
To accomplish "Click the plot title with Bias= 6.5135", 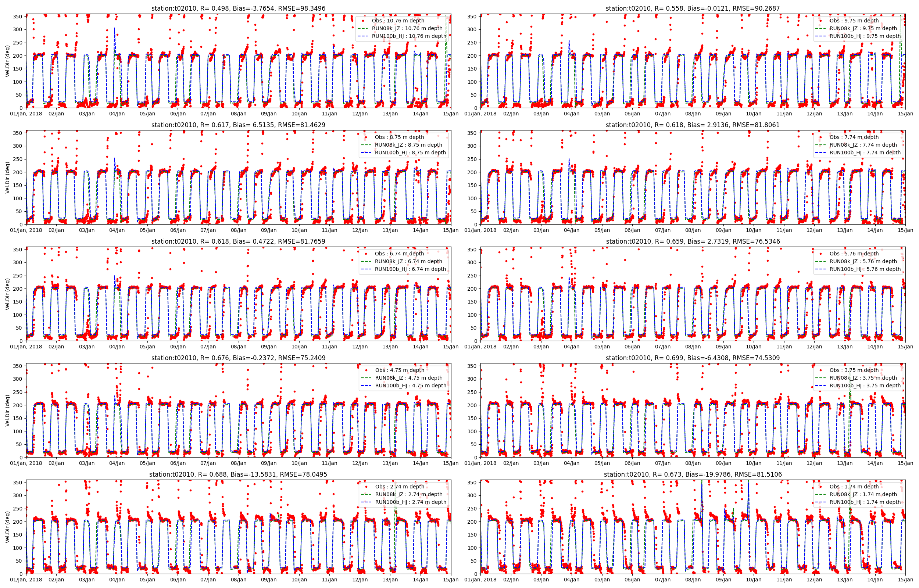I will pos(238,125).
